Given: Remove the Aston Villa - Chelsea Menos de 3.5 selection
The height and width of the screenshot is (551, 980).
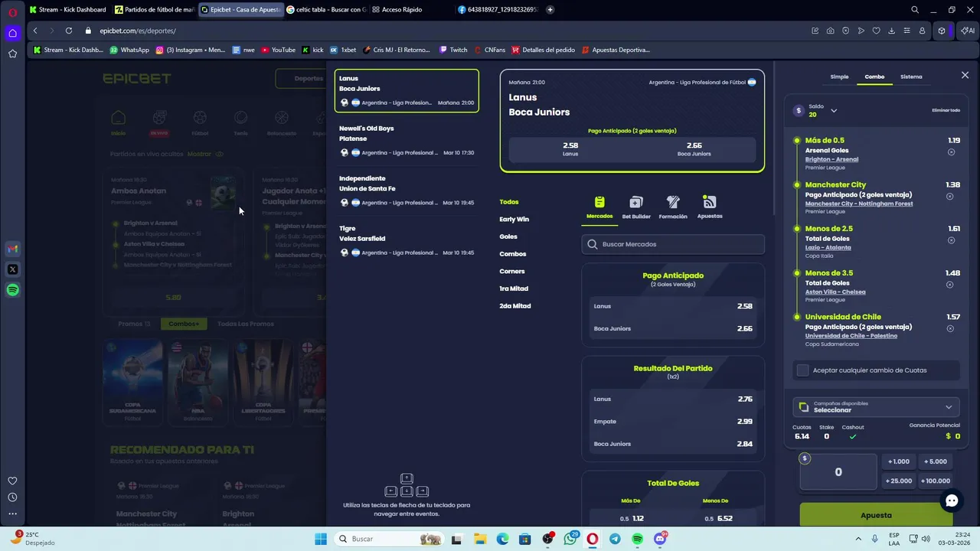Looking at the screenshot, I should pyautogui.click(x=949, y=285).
